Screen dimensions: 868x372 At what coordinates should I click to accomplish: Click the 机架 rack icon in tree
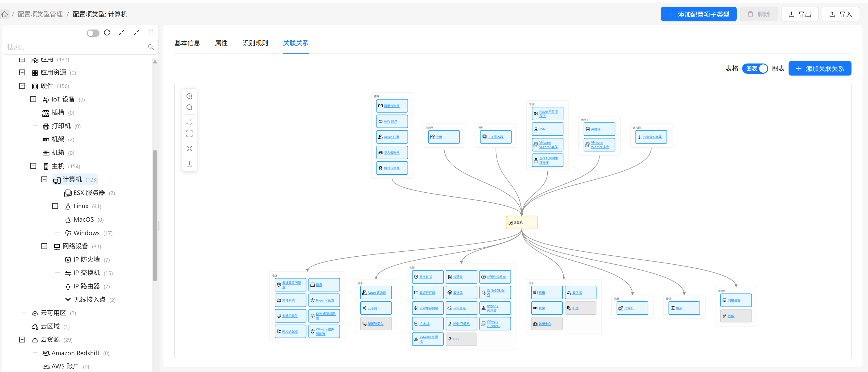46,140
